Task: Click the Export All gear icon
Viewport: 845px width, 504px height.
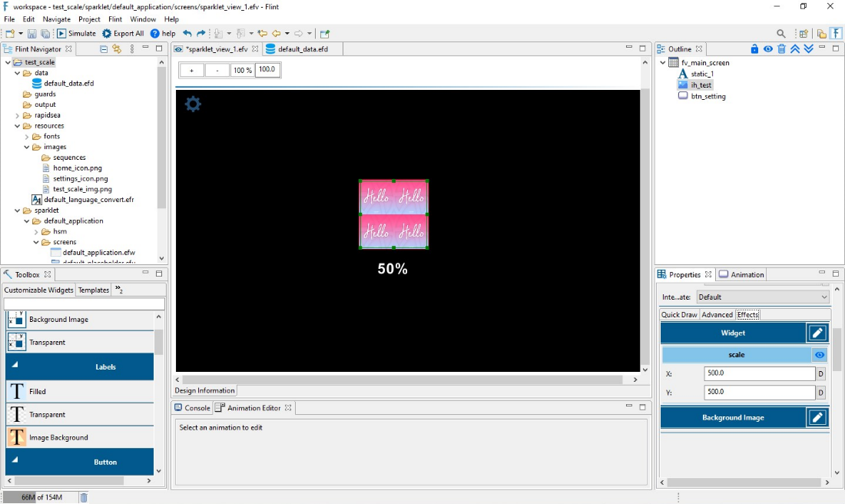Action: (x=107, y=34)
